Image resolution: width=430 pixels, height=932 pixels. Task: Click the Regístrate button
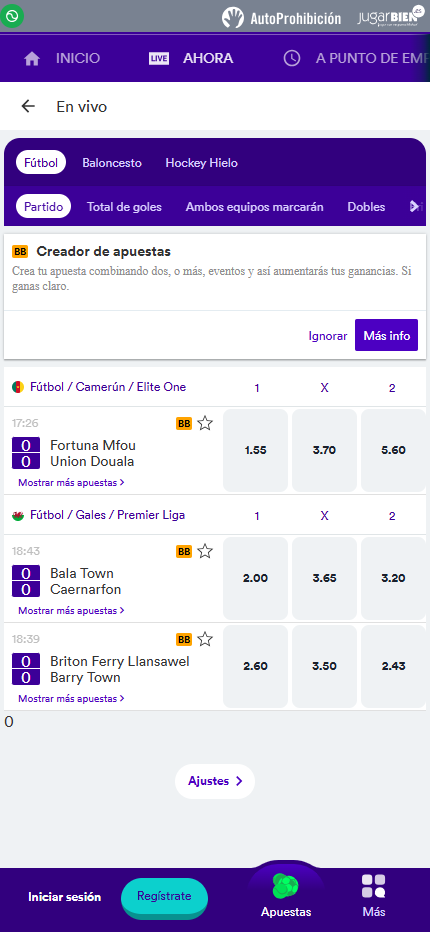[164, 896]
